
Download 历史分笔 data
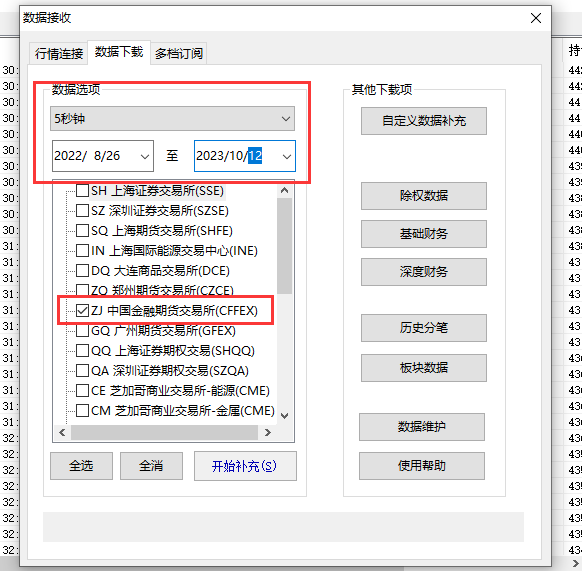coord(424,328)
